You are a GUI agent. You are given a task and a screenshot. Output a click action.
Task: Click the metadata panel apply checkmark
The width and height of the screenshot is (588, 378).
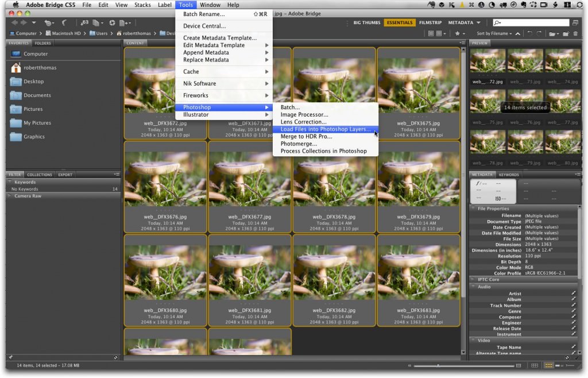(x=577, y=358)
